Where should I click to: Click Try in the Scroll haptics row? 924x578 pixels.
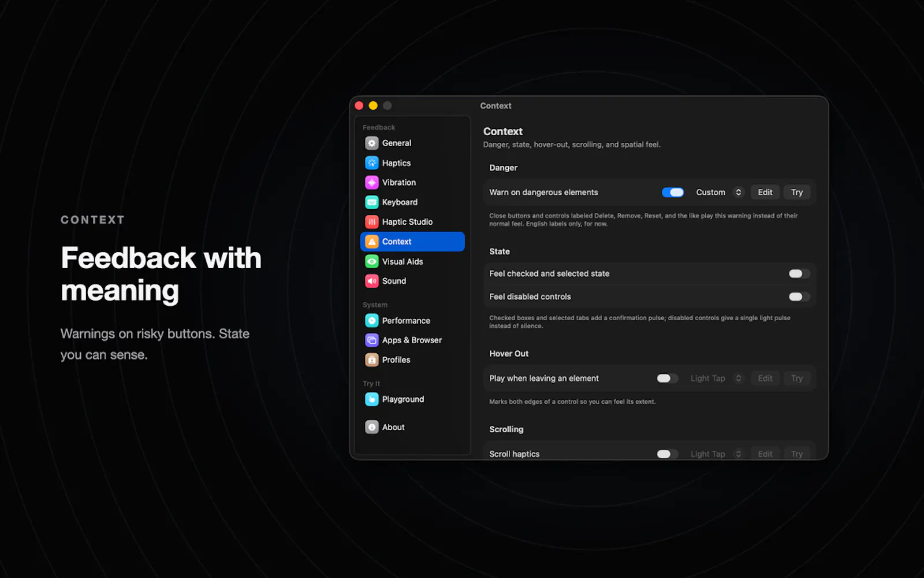click(x=797, y=454)
